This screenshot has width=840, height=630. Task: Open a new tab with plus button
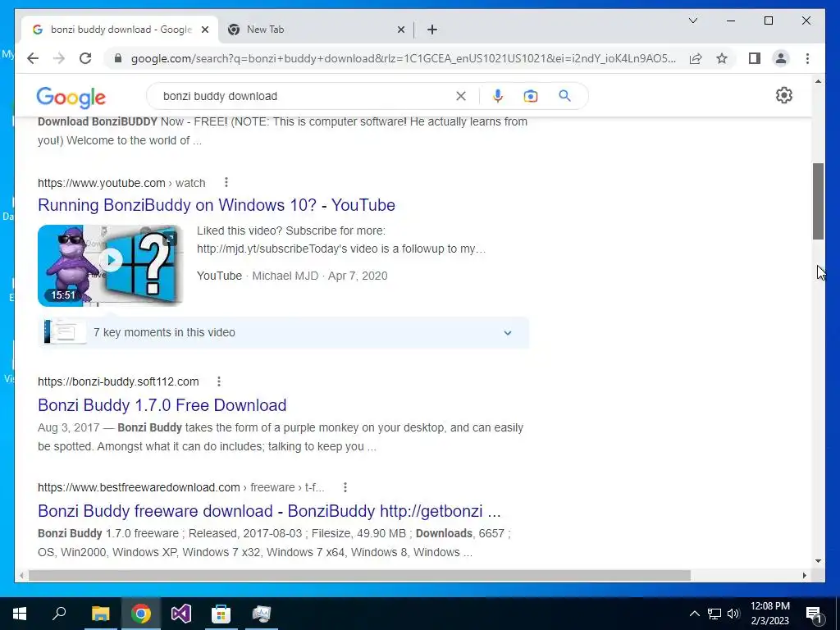432,30
